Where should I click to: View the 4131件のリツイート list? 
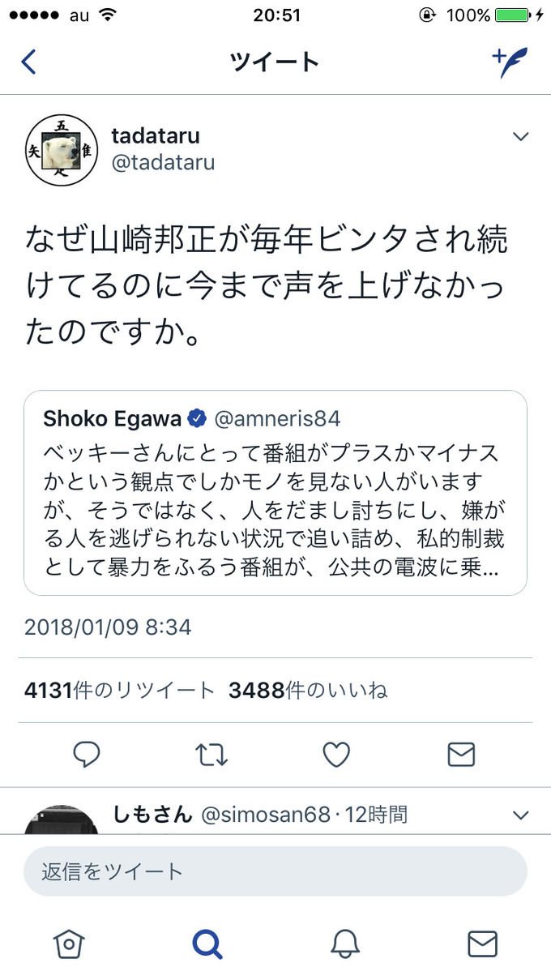pyautogui.click(x=119, y=690)
